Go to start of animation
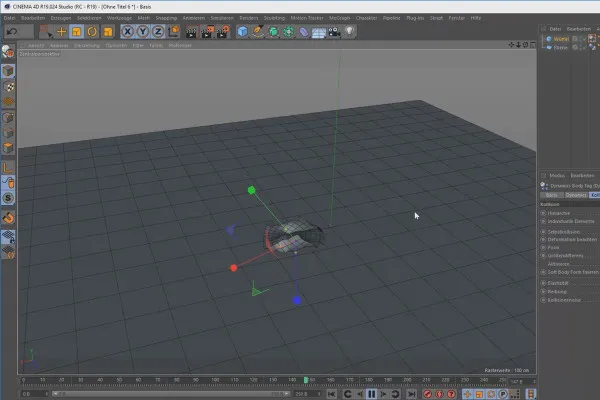 point(332,394)
